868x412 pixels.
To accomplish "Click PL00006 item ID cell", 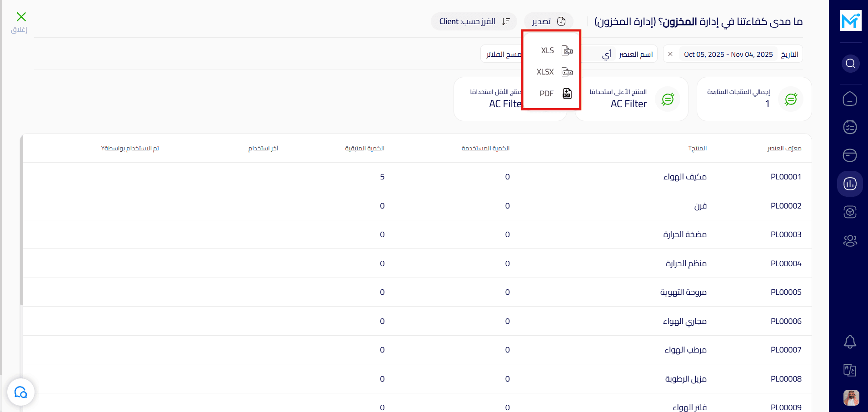I will pyautogui.click(x=786, y=321).
